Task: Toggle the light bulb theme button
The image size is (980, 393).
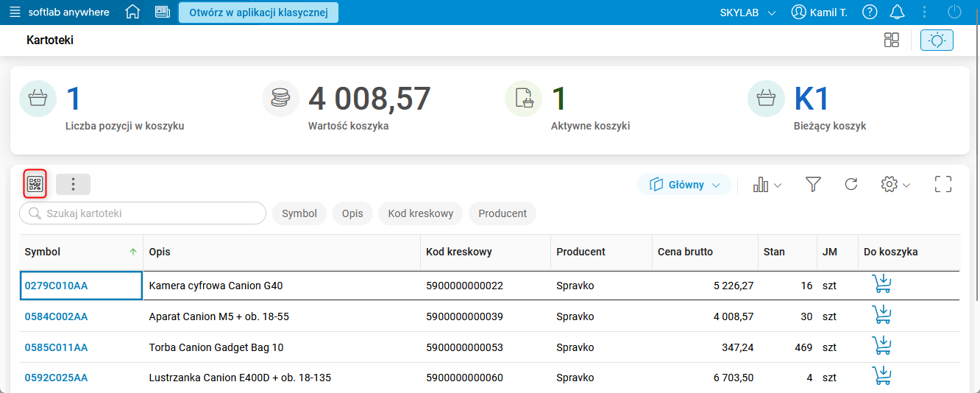Action: coord(937,40)
